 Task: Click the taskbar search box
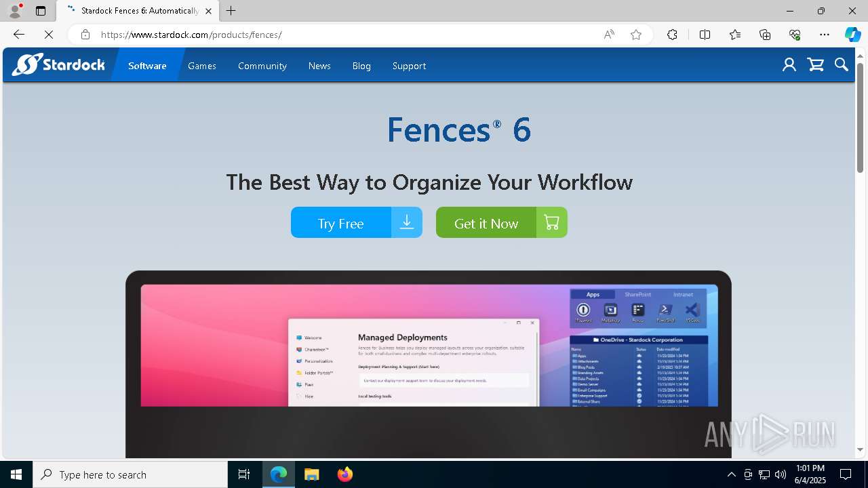[x=130, y=474]
